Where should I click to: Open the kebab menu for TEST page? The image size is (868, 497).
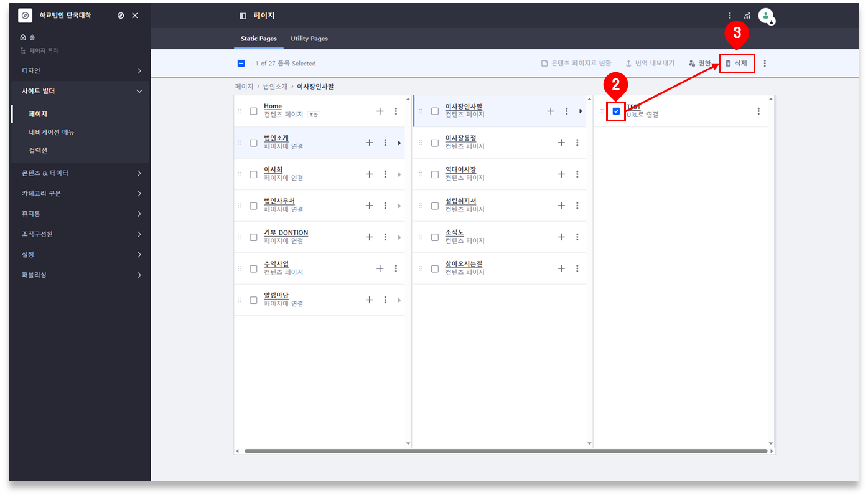pyautogui.click(x=758, y=111)
